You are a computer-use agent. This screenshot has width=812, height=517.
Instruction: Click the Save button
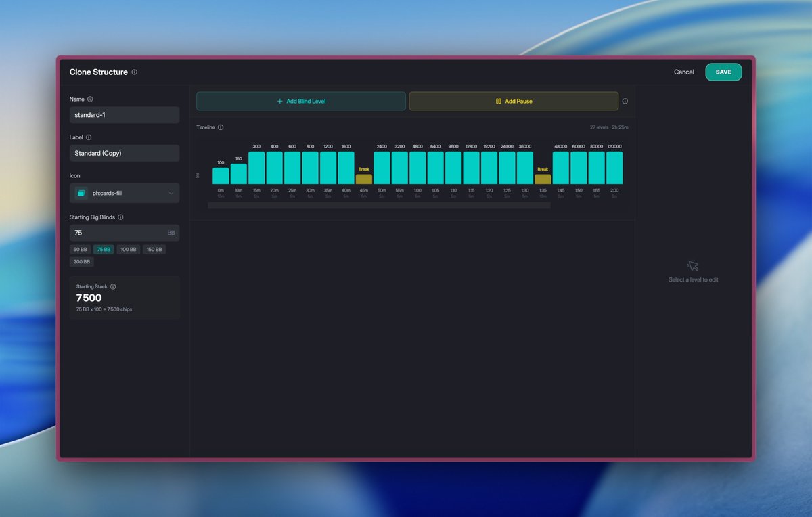[723, 72]
